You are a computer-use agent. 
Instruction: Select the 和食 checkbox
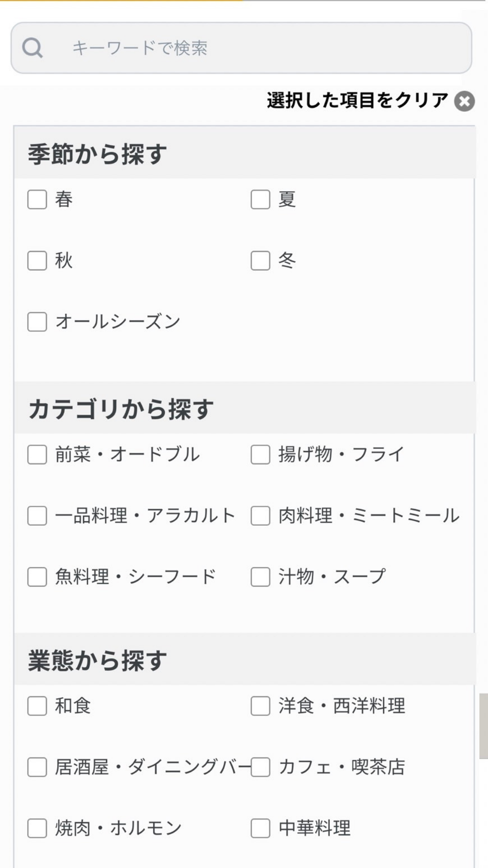point(37,706)
